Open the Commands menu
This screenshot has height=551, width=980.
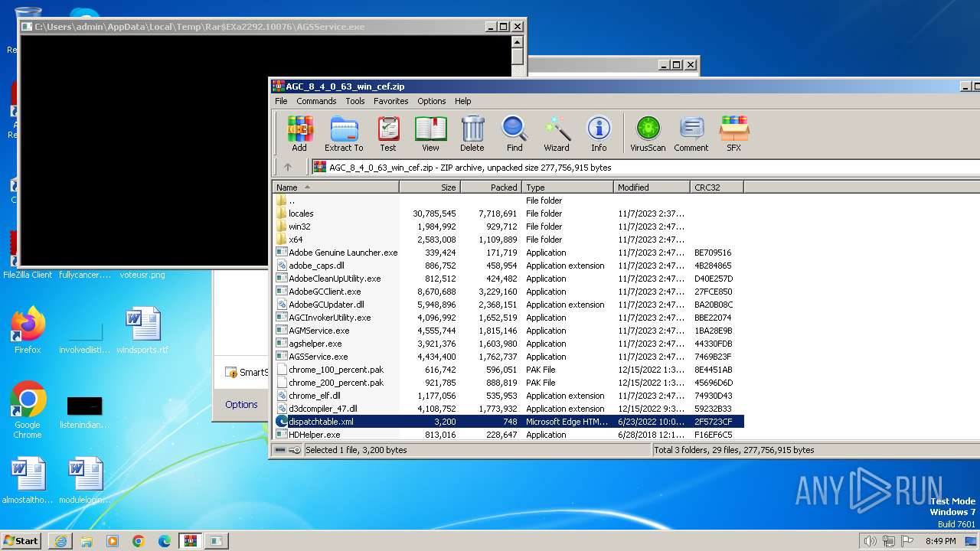[x=316, y=101]
